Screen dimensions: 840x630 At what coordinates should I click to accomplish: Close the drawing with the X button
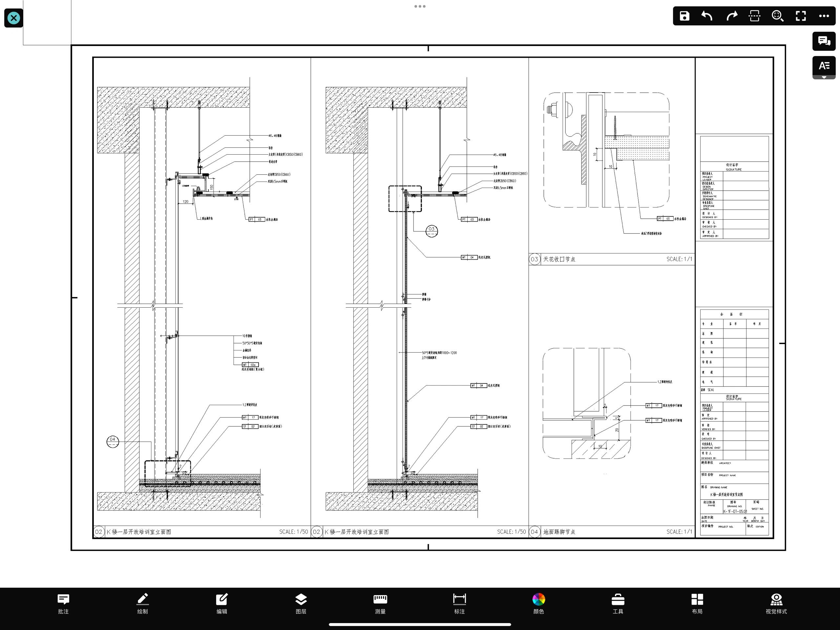14,18
